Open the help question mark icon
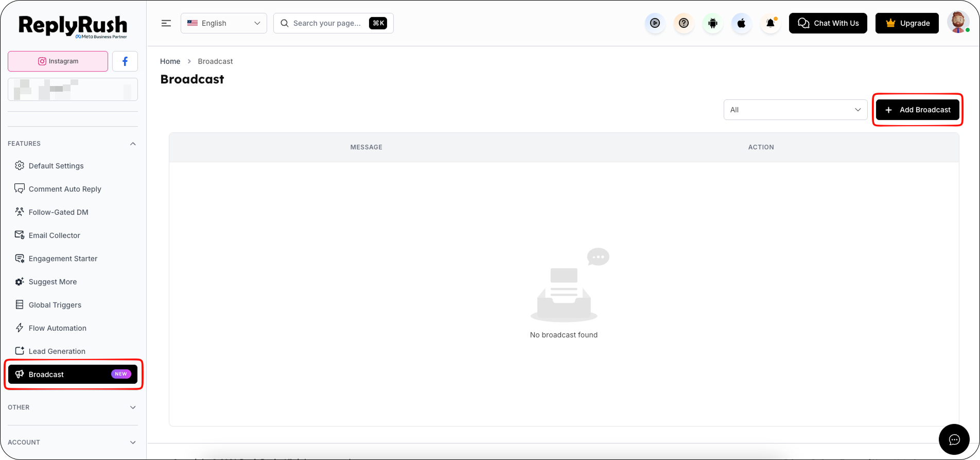Image resolution: width=980 pixels, height=460 pixels. click(684, 23)
